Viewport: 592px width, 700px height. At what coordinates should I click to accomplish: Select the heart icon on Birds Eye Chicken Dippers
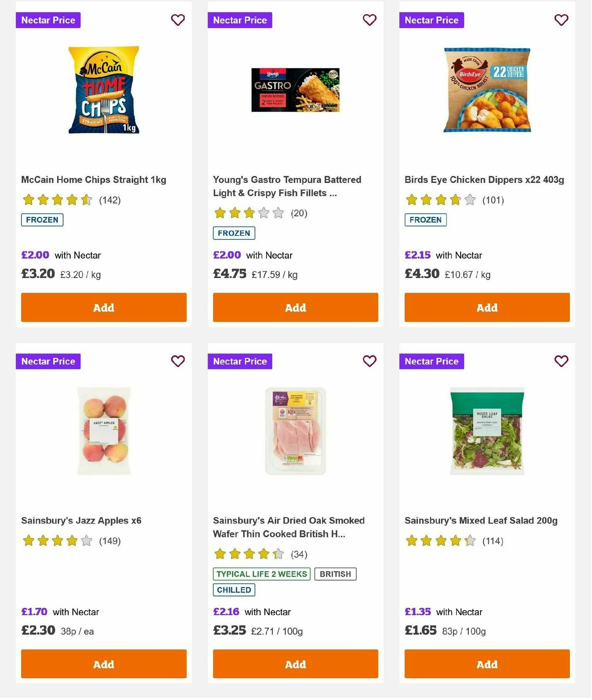click(561, 20)
